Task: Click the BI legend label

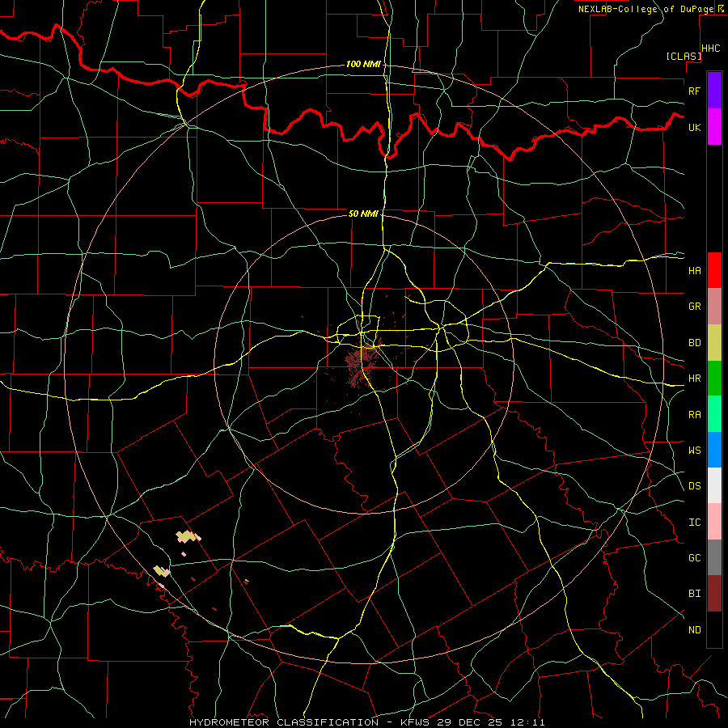Action: click(694, 594)
